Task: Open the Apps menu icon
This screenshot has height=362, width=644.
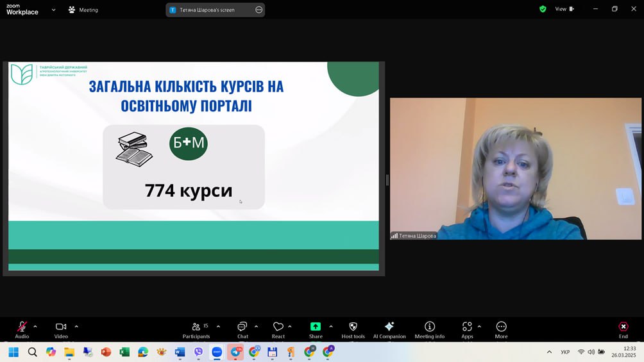Action: pyautogui.click(x=467, y=327)
